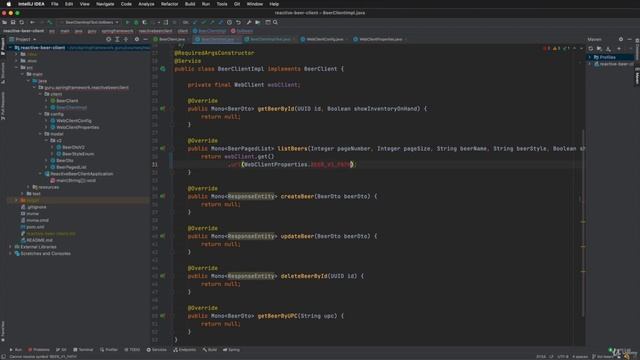Click Maven panel settings gear icon
Viewport: 640px width, 360px height.
[621, 39]
